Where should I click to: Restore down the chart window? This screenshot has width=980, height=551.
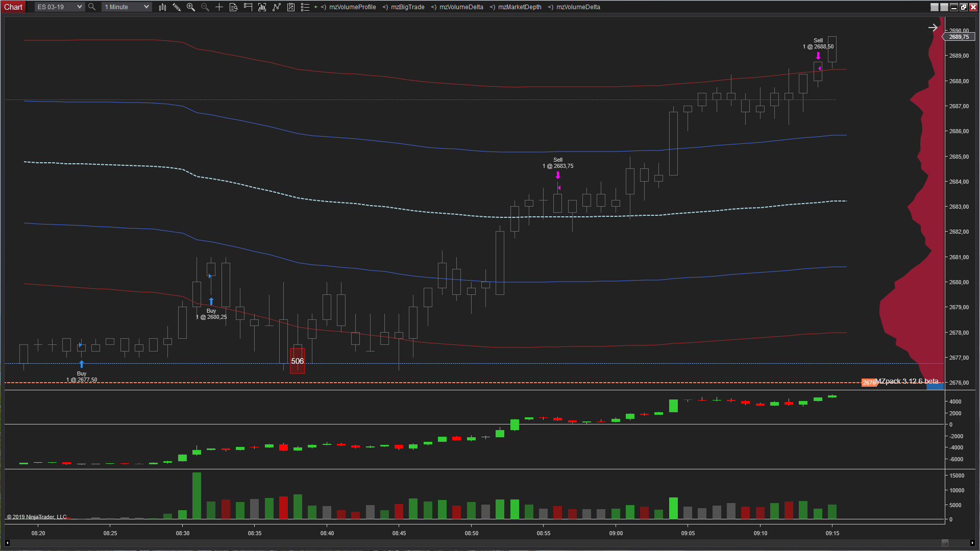point(964,7)
